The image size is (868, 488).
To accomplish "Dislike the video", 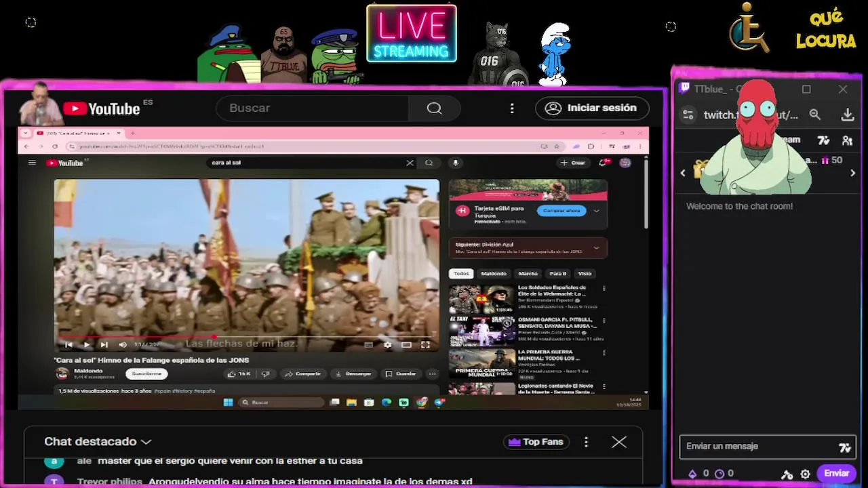I will 265,373.
